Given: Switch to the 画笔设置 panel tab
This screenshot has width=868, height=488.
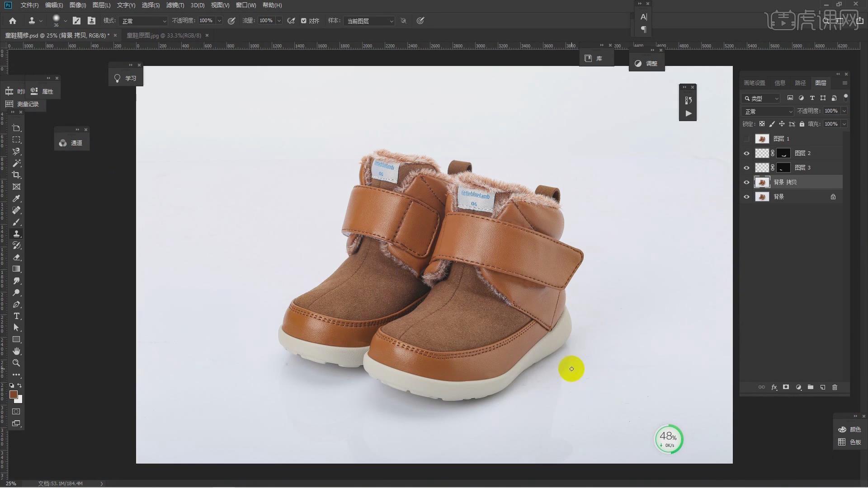Looking at the screenshot, I should click(x=755, y=83).
